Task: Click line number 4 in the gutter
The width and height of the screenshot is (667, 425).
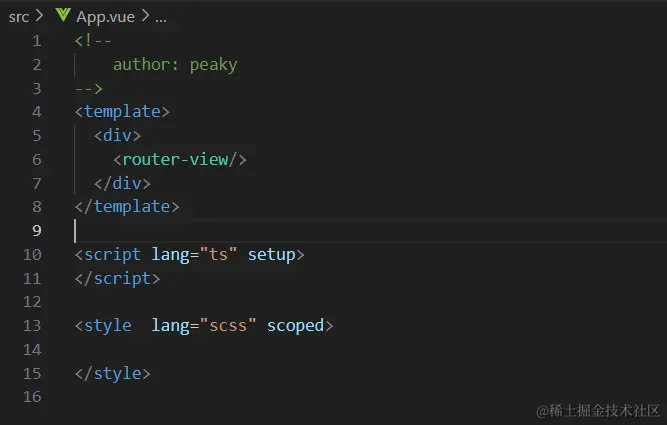Action: (37, 112)
